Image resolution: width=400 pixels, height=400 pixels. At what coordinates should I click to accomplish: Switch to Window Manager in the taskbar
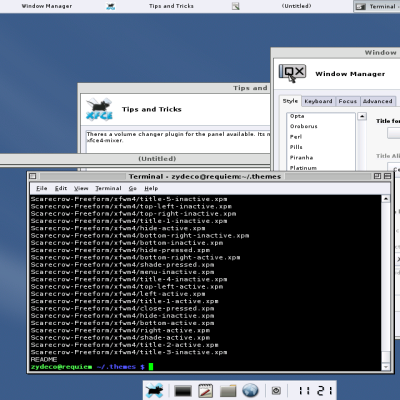tap(47, 6)
